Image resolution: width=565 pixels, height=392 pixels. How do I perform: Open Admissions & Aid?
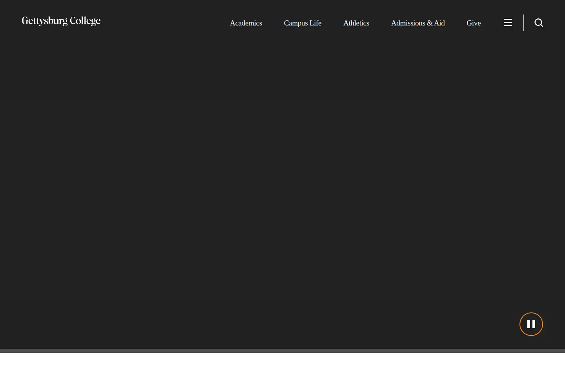[x=418, y=23]
